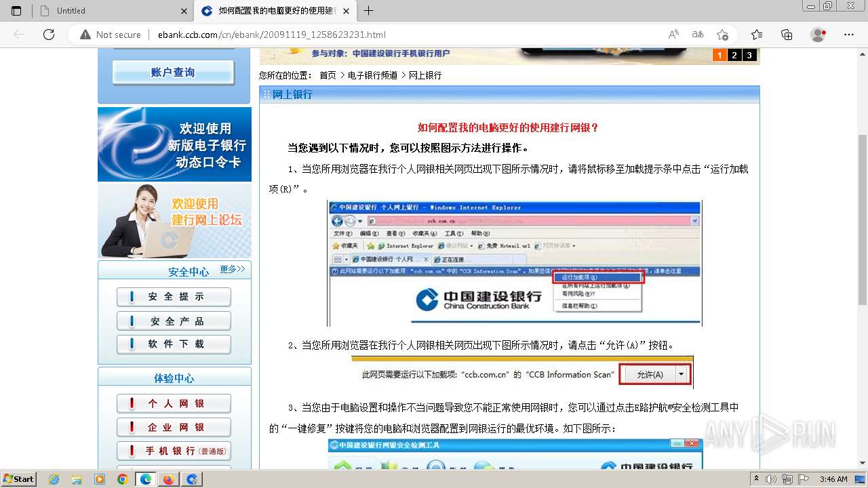Viewport: 868px width, 488px height.
Task: Open the Favorites list icon
Action: point(757,35)
